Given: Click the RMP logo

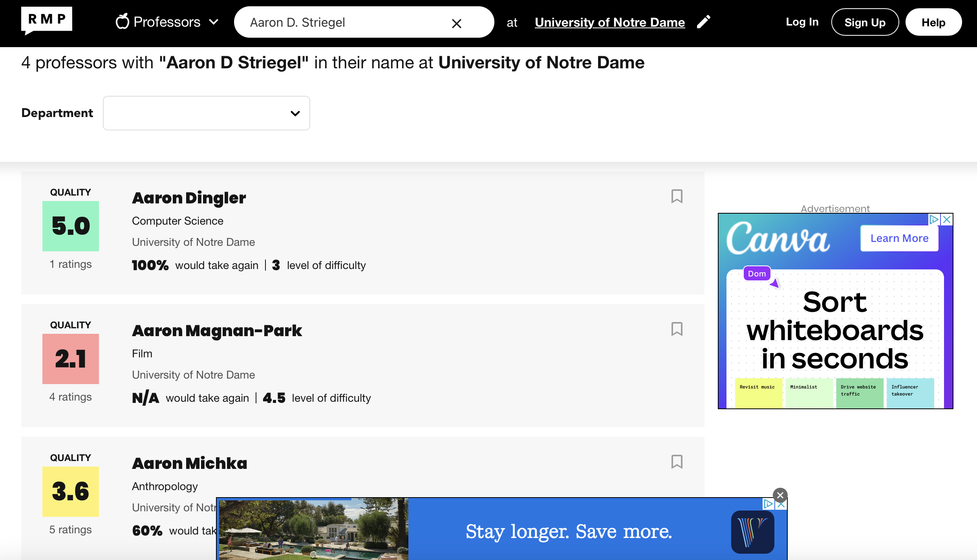Looking at the screenshot, I should point(46,20).
